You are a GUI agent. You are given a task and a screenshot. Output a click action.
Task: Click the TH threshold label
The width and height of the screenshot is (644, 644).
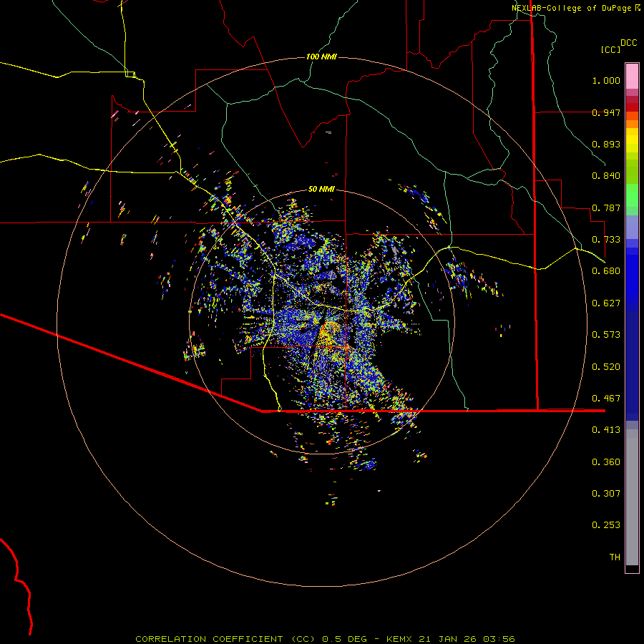615,557
